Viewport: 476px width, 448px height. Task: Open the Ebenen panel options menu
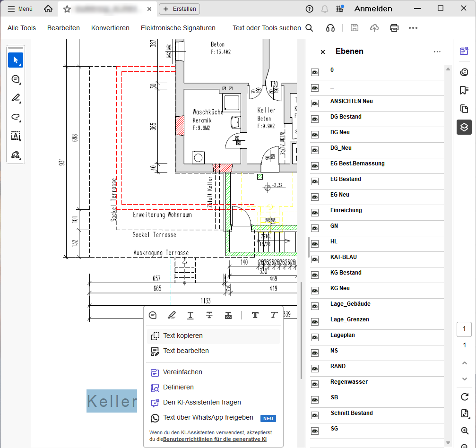pyautogui.click(x=437, y=52)
